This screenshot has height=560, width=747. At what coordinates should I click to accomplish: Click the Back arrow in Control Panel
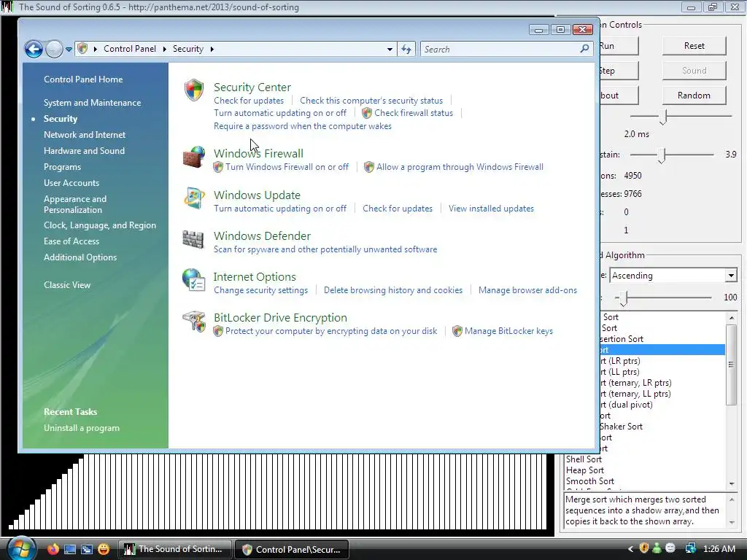pyautogui.click(x=34, y=49)
